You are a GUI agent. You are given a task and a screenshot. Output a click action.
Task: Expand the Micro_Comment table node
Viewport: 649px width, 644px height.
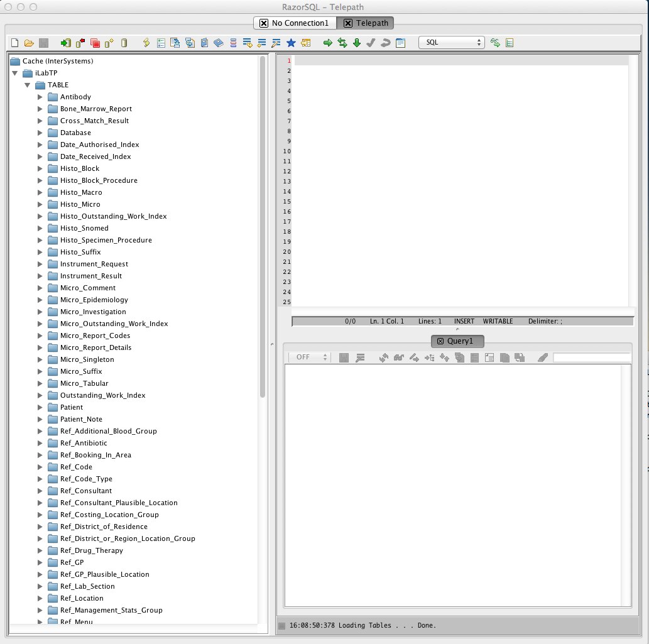40,288
